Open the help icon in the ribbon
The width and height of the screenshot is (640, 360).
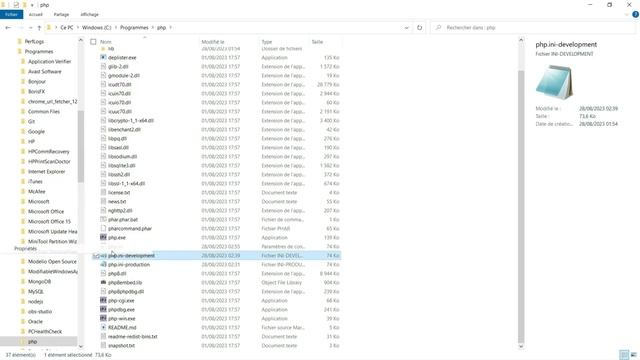[x=635, y=14]
